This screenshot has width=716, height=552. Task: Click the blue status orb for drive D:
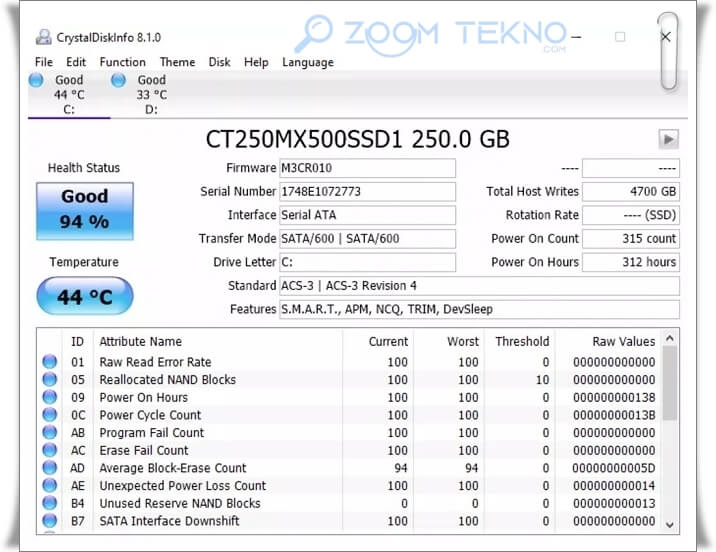point(118,80)
